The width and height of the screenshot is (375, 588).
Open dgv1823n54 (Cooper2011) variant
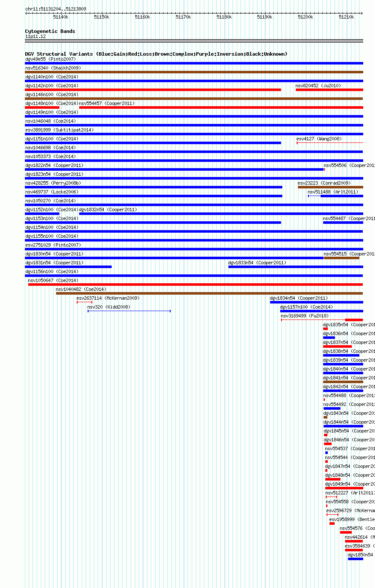(x=54, y=174)
